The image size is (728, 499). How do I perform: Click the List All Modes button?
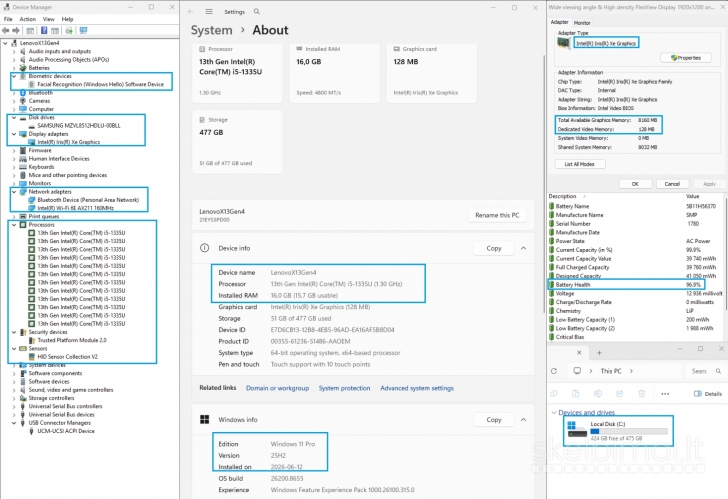(580, 164)
